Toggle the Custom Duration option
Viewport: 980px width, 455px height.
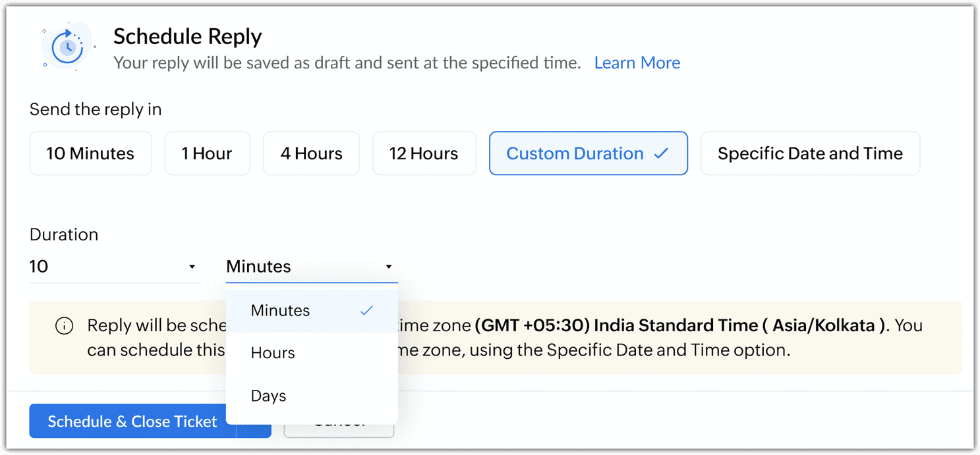point(588,153)
